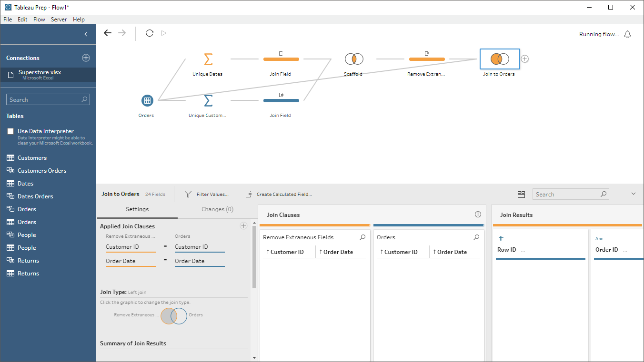
Task: Open the Row ID more options ellipsis
Action: point(523,250)
